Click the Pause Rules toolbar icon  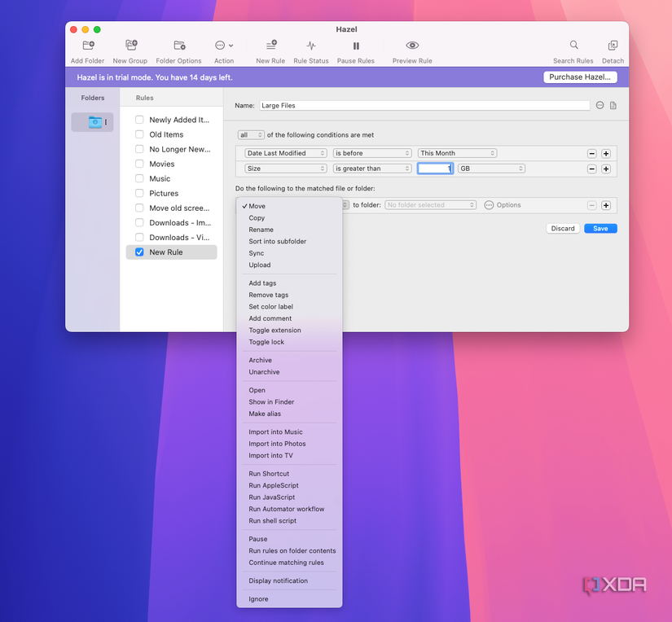(356, 46)
